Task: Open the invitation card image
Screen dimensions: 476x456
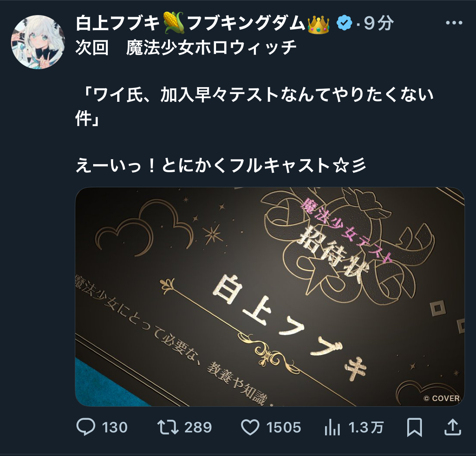Action: tap(270, 296)
